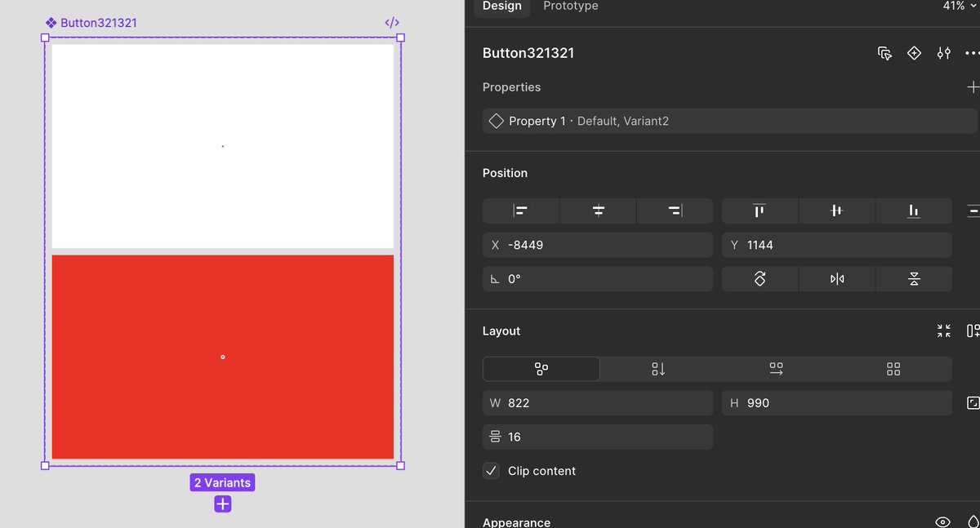Click the Layout section heading

[501, 331]
